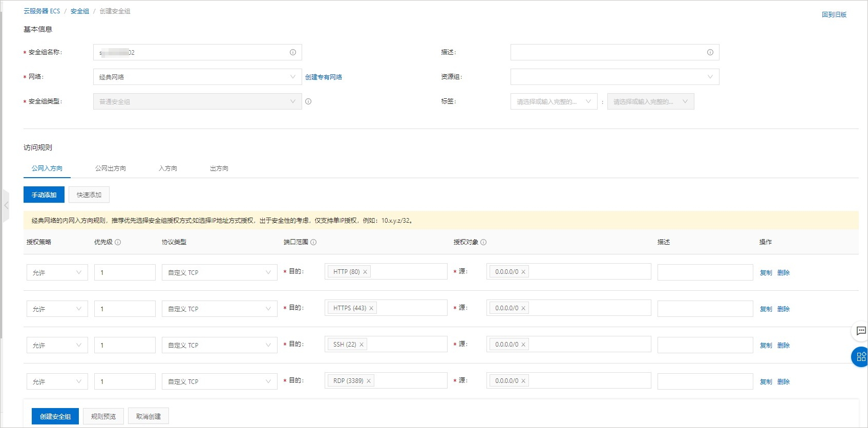Viewport: 868px width, 428px height.
Task: Open 协议类型 dropdown in the RDP row
Action: (x=219, y=381)
